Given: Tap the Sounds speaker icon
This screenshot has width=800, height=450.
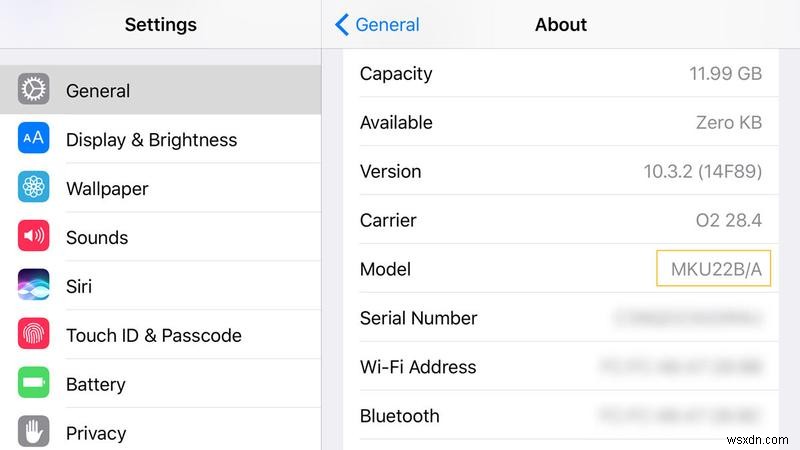Looking at the screenshot, I should (33, 237).
